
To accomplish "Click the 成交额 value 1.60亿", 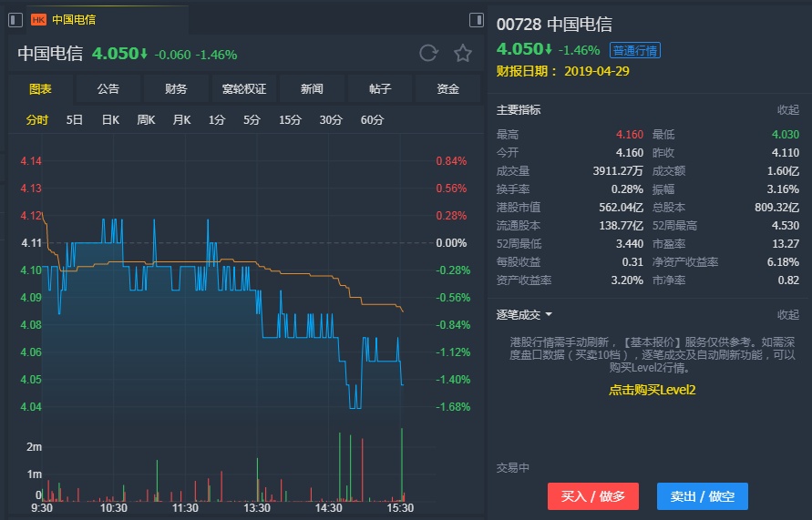I will (783, 170).
